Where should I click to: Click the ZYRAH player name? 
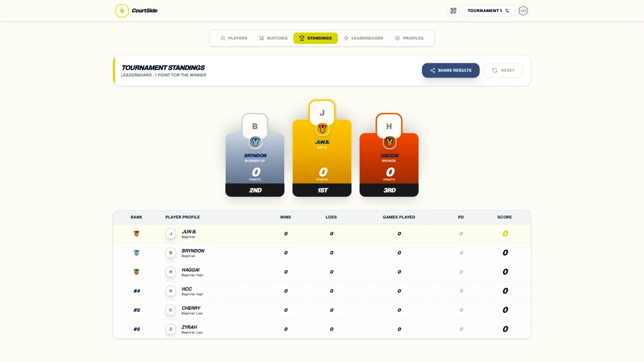pos(189,327)
